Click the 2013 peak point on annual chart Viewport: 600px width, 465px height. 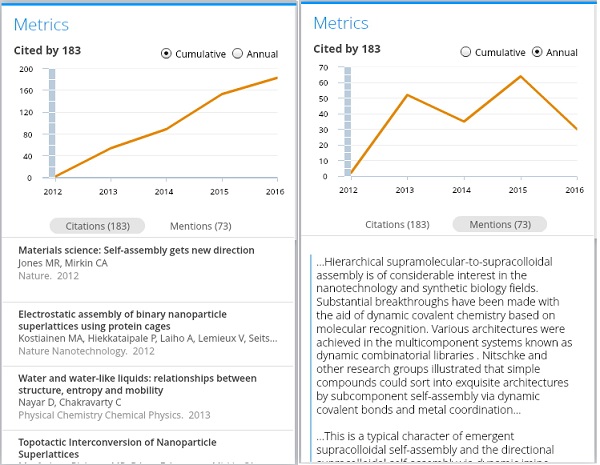408,95
